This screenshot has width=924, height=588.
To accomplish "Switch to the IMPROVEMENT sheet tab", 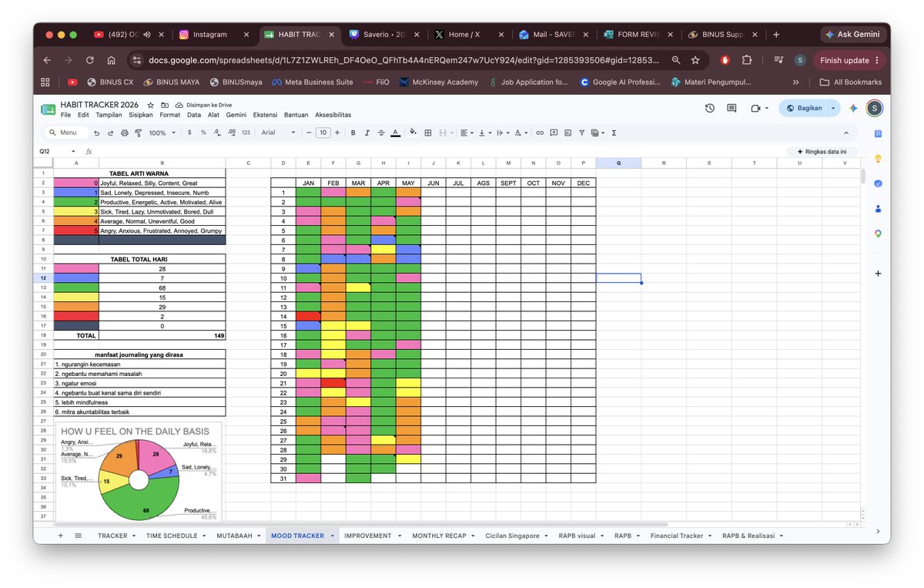I will 367,536.
